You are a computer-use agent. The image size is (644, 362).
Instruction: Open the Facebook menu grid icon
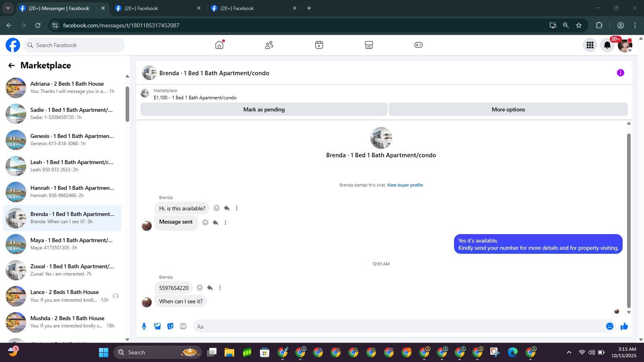[590, 45]
